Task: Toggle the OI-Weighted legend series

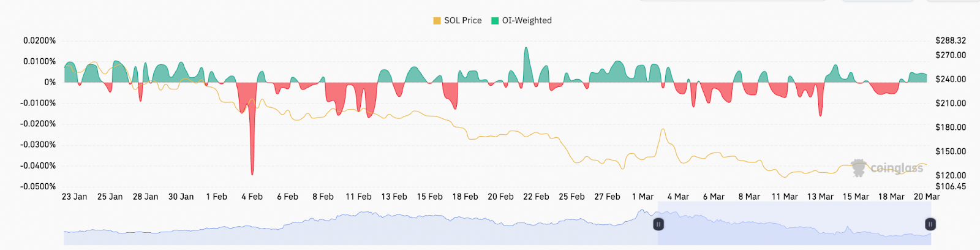Action: click(527, 20)
